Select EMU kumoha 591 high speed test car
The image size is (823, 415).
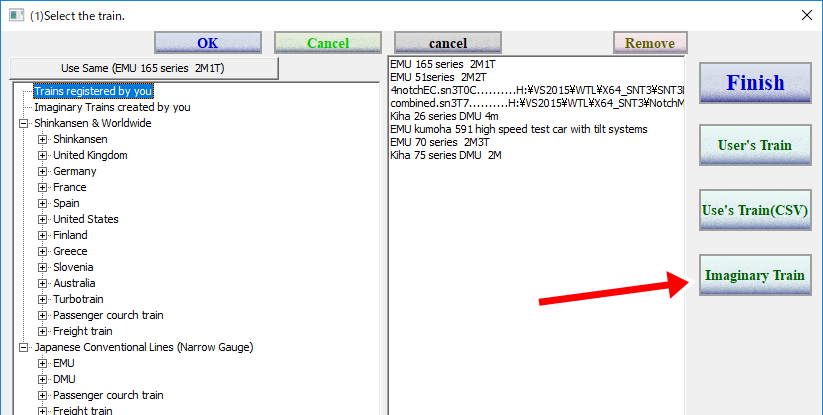tap(518, 129)
